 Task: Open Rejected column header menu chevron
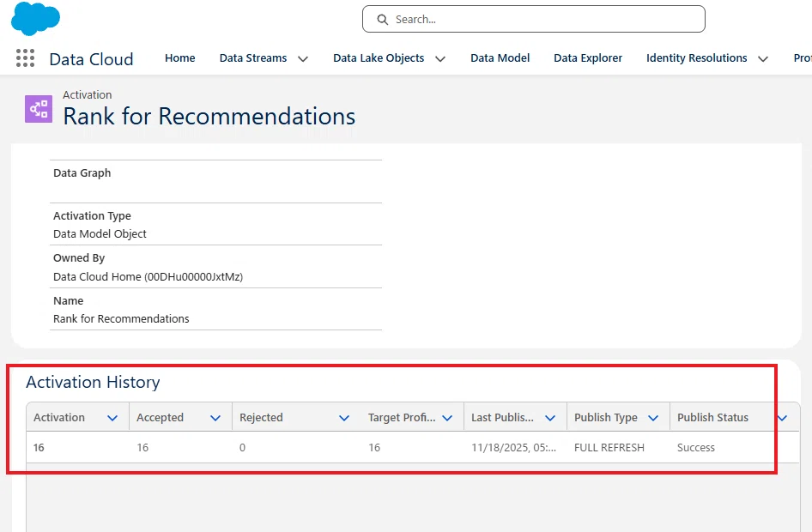coord(344,418)
